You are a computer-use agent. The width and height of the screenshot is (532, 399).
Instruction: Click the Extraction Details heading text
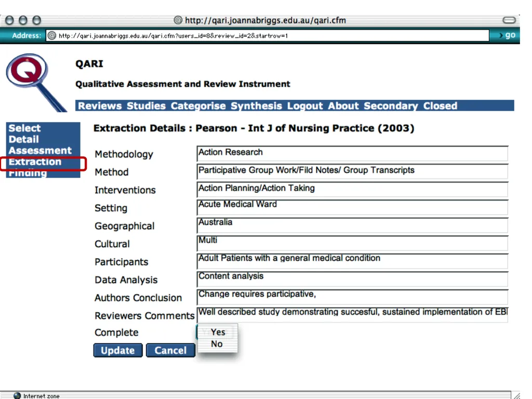tap(254, 128)
